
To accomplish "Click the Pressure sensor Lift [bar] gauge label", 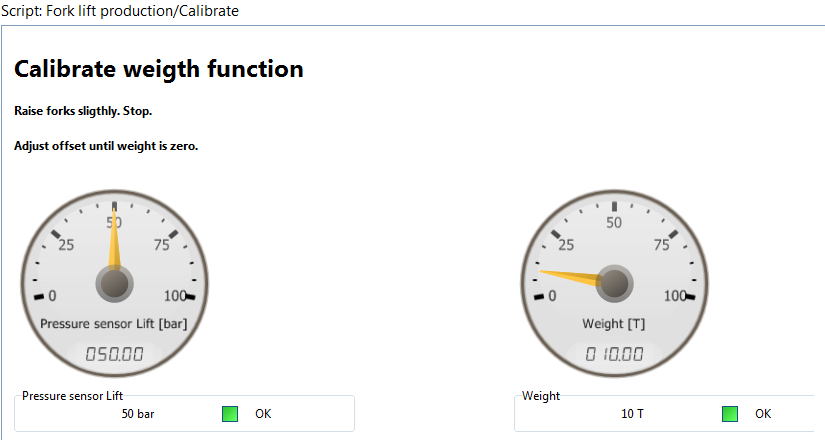I will [x=114, y=324].
